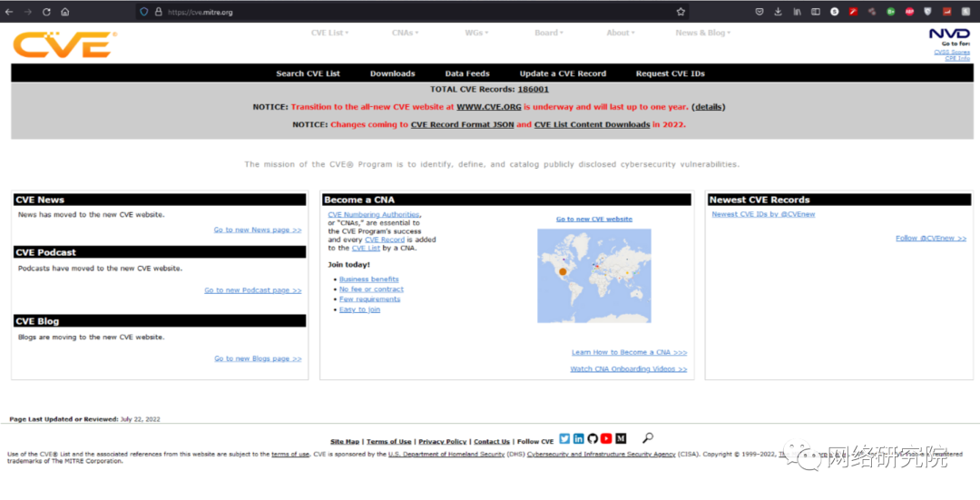
Task: Click the grey shield extension icon
Action: [928, 12]
